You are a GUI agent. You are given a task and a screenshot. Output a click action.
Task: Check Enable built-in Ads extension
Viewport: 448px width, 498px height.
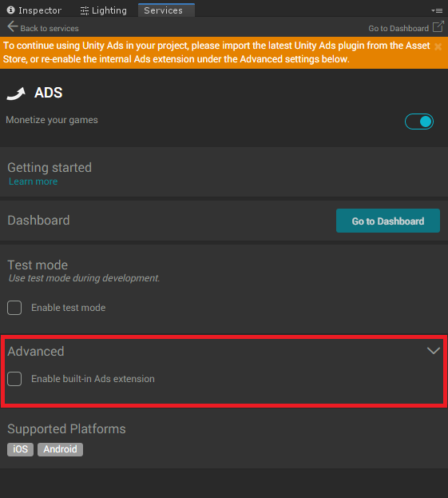point(14,379)
